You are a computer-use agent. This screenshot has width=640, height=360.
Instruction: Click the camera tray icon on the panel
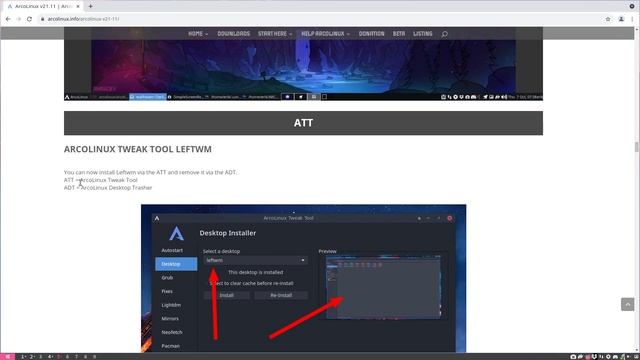[573, 357]
